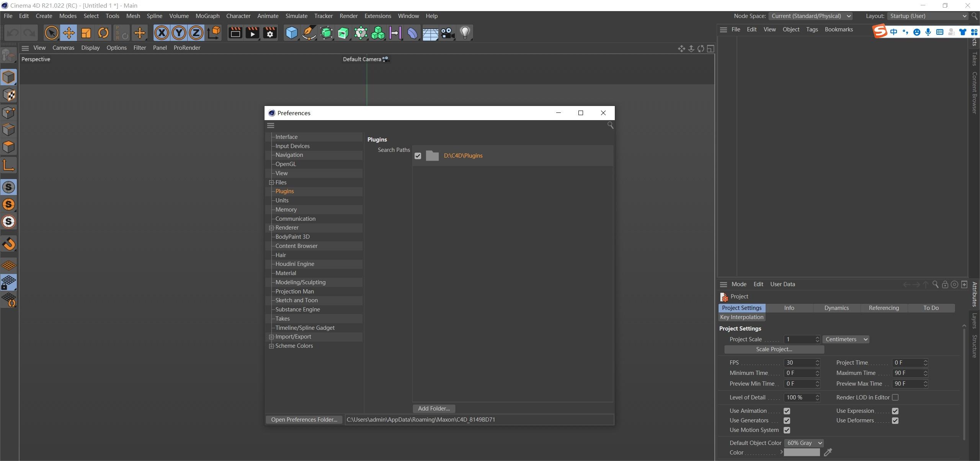Add a Light object
The height and width of the screenshot is (461, 980).
[465, 33]
